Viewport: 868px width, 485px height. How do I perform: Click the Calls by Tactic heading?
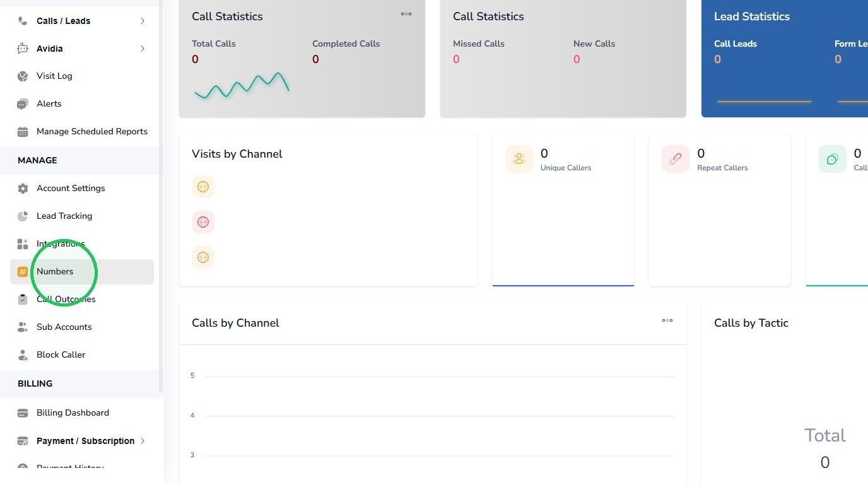(x=751, y=323)
